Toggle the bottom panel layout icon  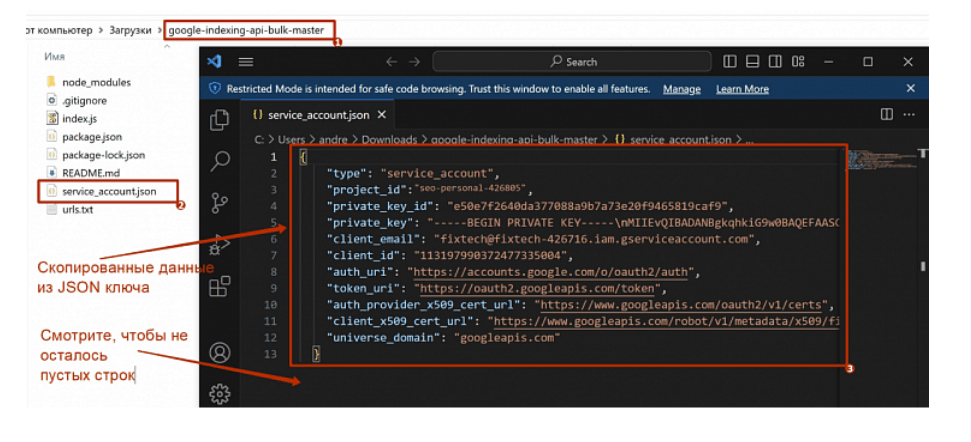[x=752, y=61]
